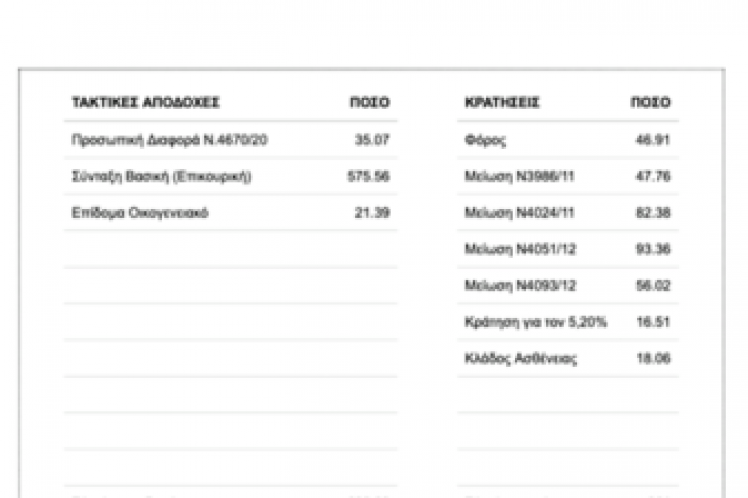
Task: Click the 47.76 deduction amount
Action: (x=652, y=176)
